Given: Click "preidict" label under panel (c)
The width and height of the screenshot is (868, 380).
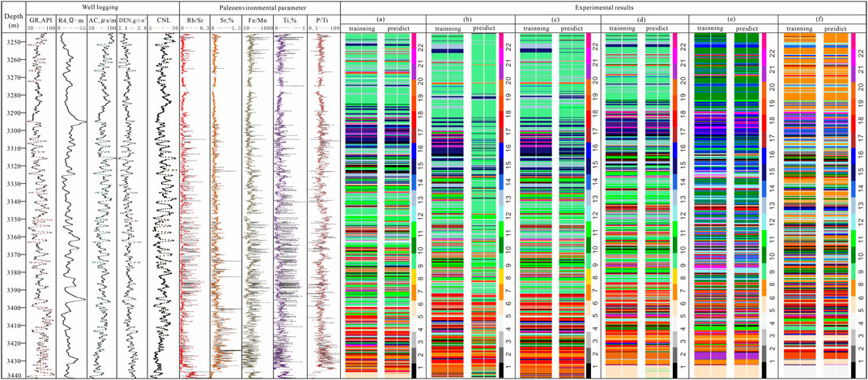Looking at the screenshot, I should point(572,28).
